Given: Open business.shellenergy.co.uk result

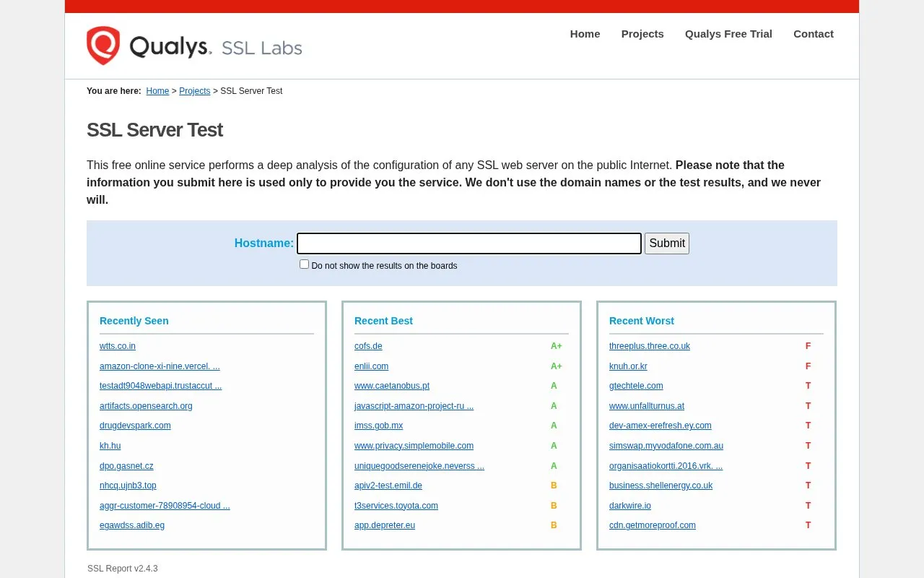Looking at the screenshot, I should point(661,486).
